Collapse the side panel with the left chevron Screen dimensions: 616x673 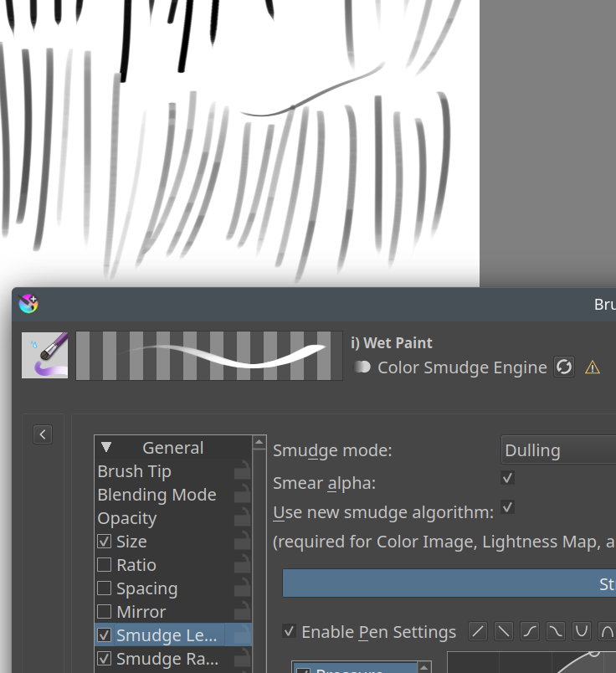click(43, 434)
